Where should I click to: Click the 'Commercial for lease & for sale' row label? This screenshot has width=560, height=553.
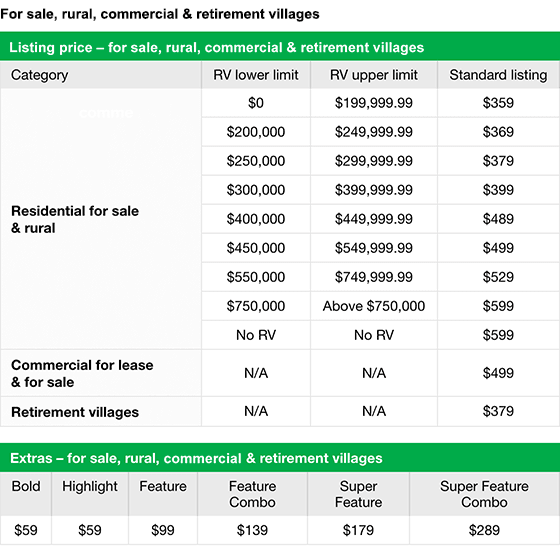pyautogui.click(x=82, y=374)
